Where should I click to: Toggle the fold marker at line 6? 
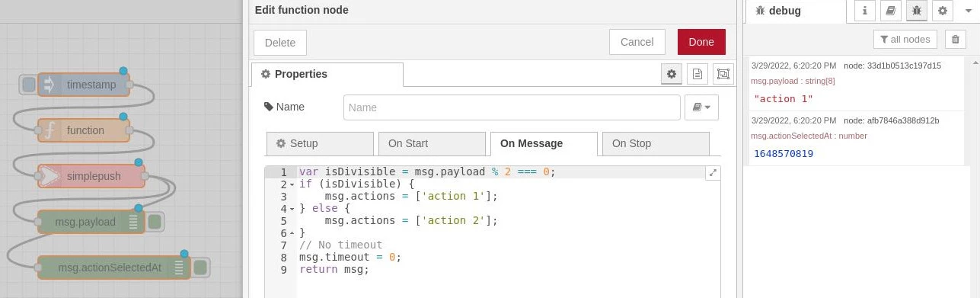point(292,233)
